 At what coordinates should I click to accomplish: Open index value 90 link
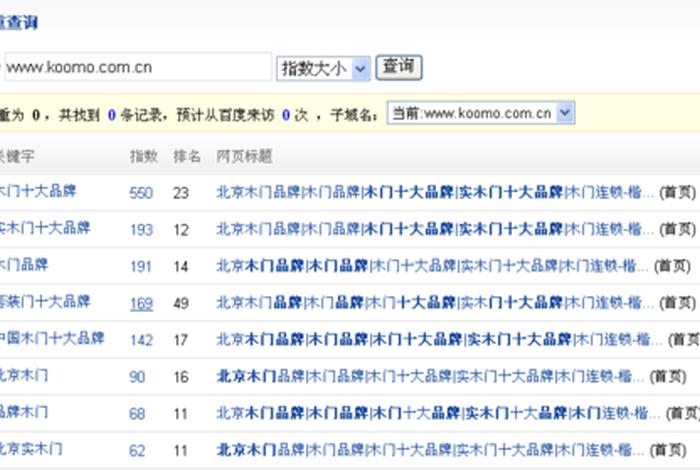click(137, 377)
